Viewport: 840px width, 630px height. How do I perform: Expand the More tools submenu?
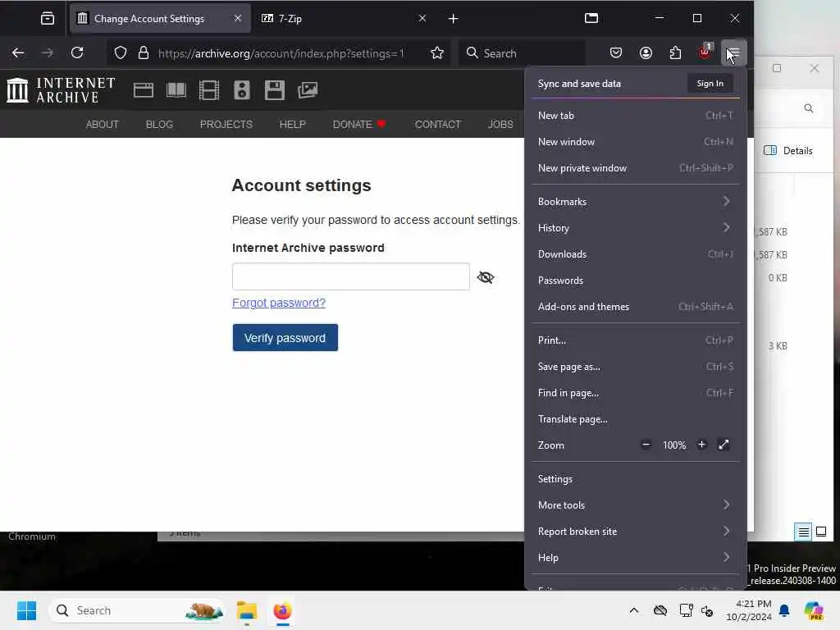click(636, 504)
